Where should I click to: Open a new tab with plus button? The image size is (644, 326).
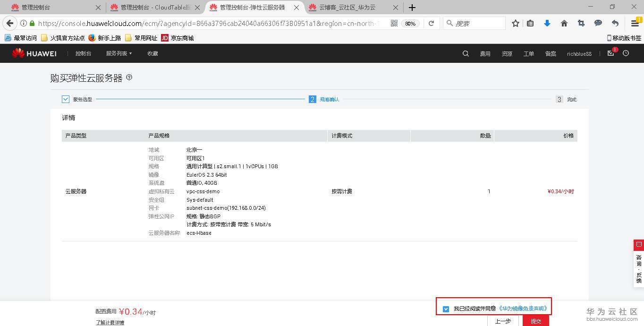(412, 8)
